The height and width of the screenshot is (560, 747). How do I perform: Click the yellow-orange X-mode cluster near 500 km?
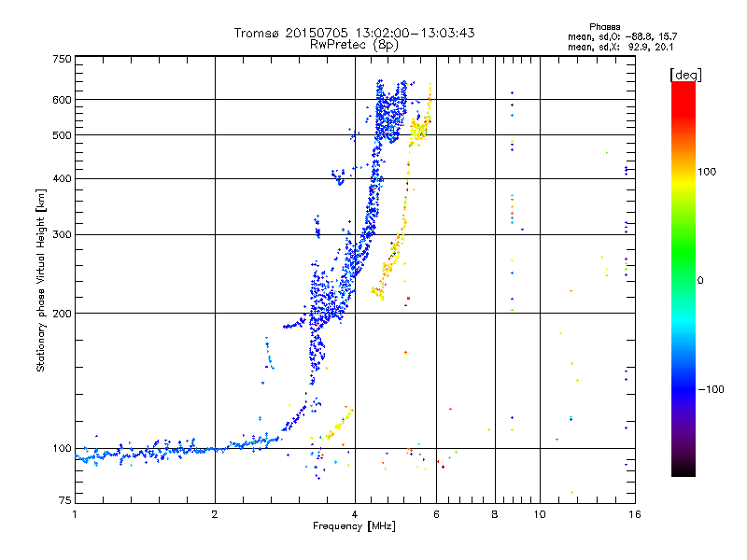pyautogui.click(x=419, y=130)
